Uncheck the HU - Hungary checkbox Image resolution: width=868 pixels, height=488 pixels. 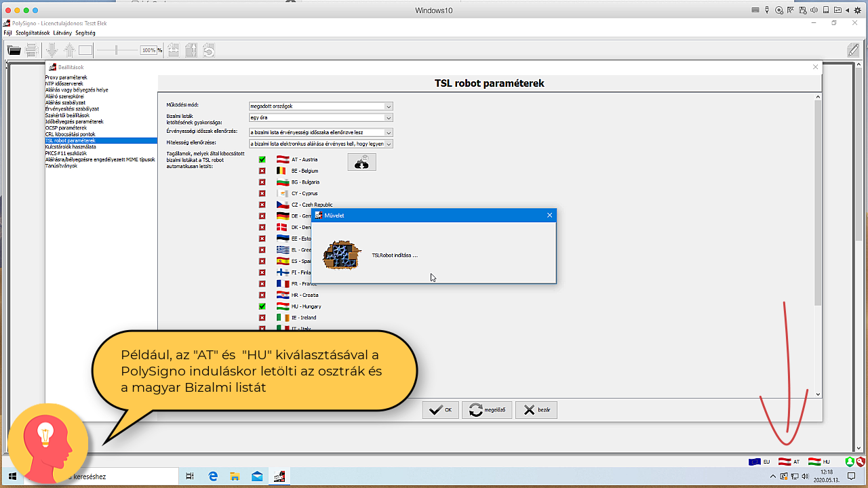(262, 306)
